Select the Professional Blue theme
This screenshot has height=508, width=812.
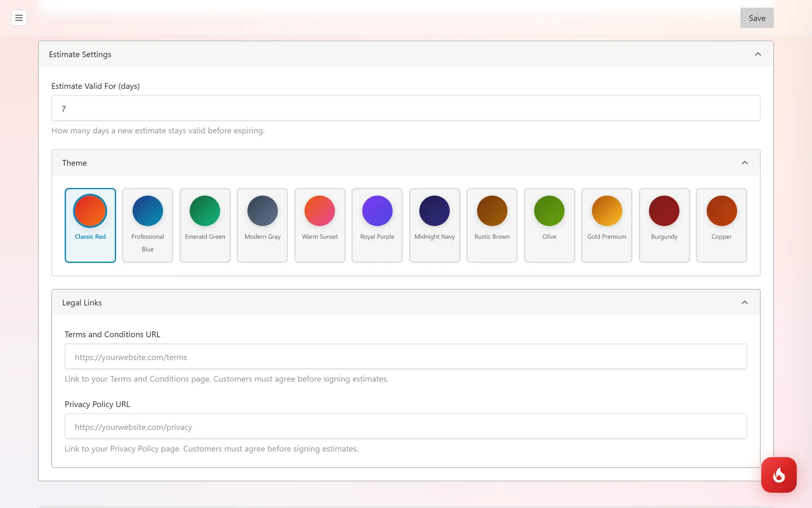(148, 225)
